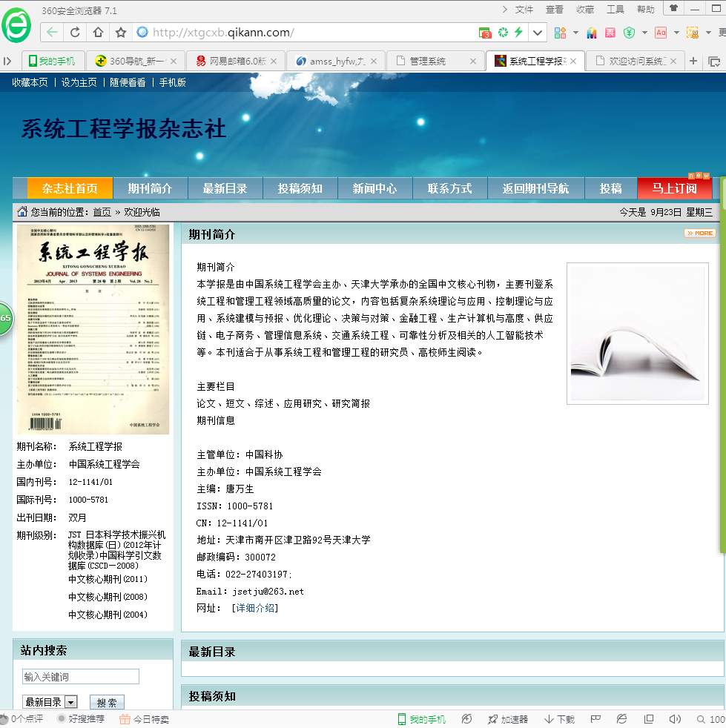This screenshot has width=726, height=728.
Task: Click the green lightning speed-mode icon
Action: pos(519,33)
